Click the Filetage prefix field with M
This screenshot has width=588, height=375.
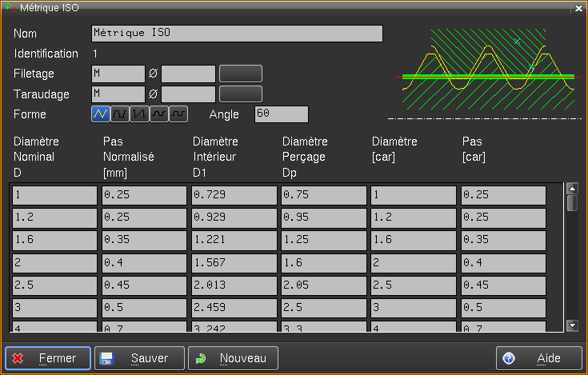tap(118, 74)
